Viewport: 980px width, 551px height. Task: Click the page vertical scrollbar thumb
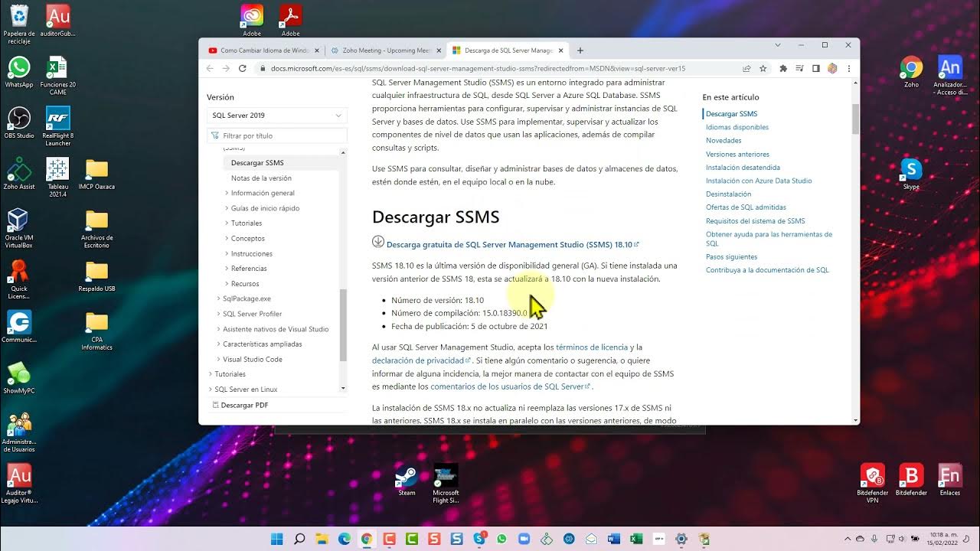[855, 119]
